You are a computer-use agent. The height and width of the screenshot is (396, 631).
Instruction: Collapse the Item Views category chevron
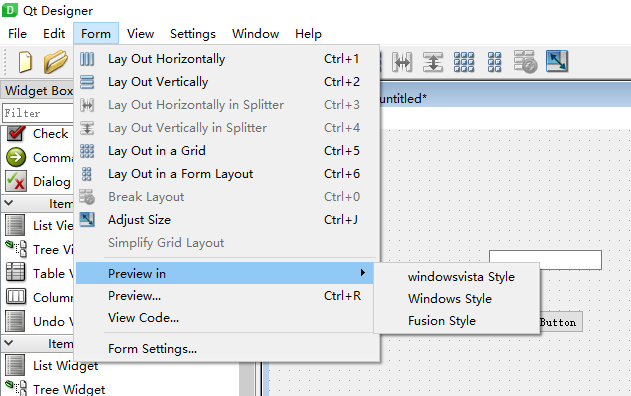point(8,203)
